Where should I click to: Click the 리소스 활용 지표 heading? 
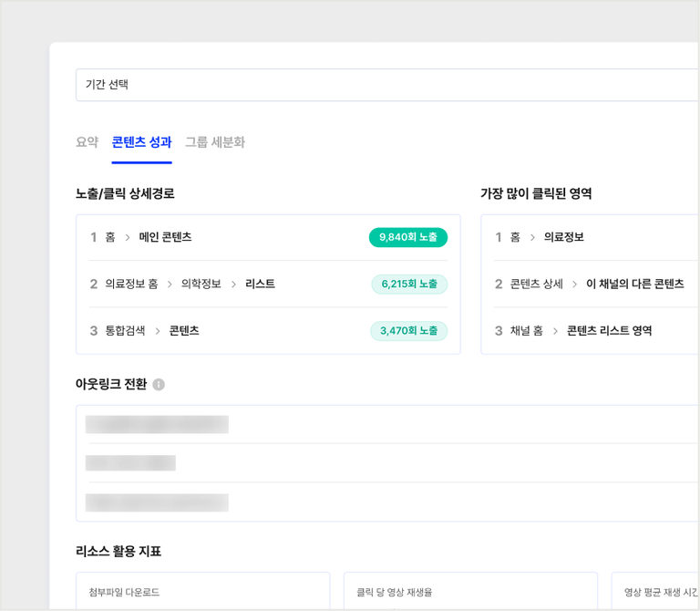(x=118, y=551)
